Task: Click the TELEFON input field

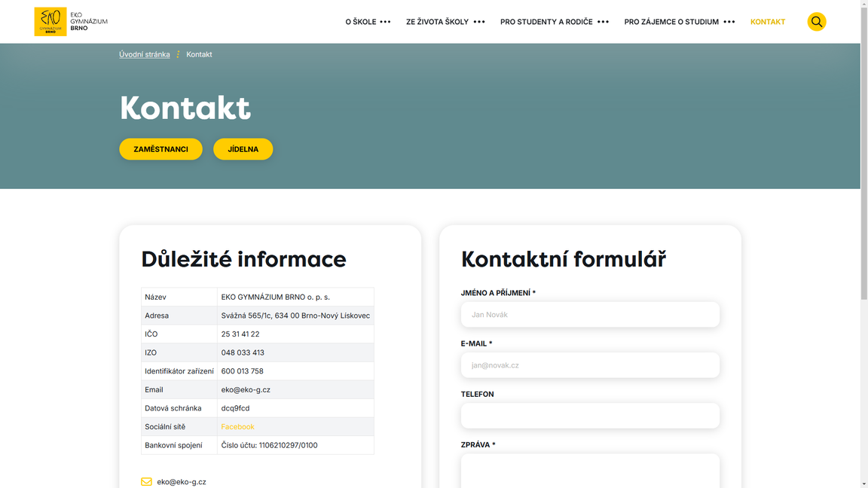Action: point(590,415)
